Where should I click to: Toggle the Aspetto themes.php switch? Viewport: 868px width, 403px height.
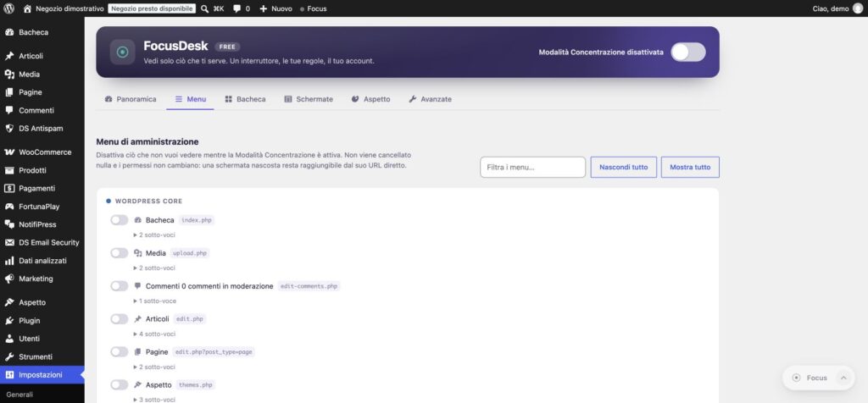point(119,384)
